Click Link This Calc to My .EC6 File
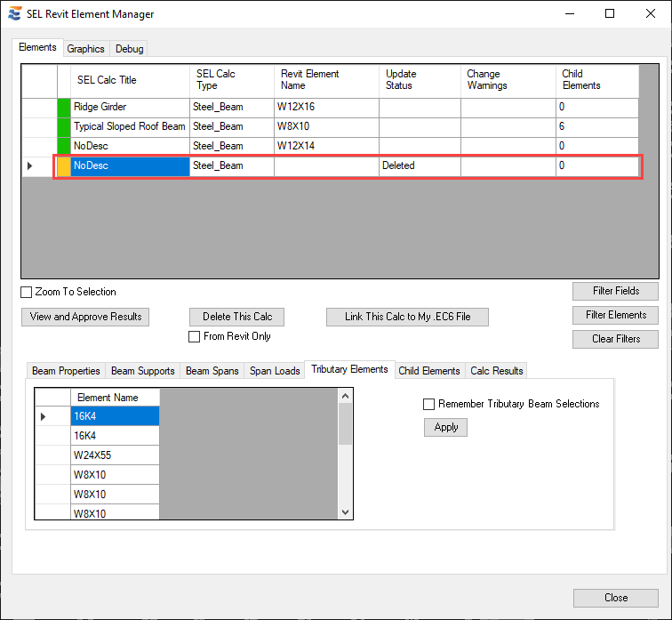 click(x=407, y=317)
